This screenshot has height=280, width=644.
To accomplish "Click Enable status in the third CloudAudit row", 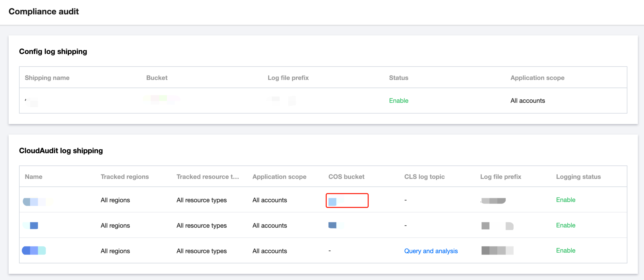I will [x=566, y=250].
